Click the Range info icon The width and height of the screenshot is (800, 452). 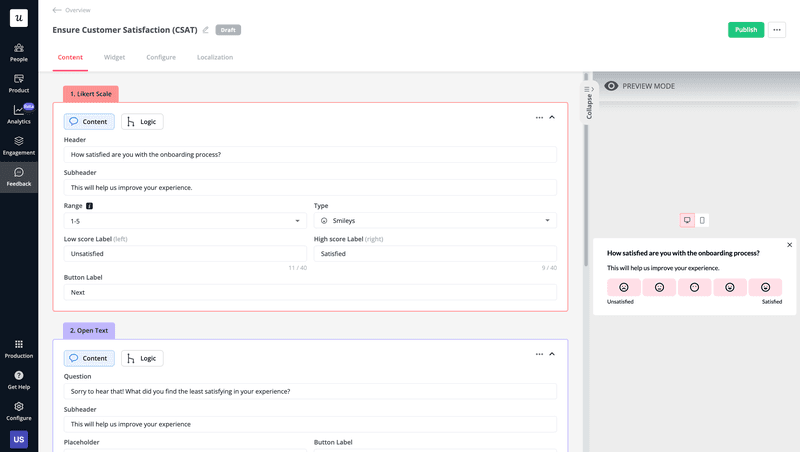[x=90, y=205]
